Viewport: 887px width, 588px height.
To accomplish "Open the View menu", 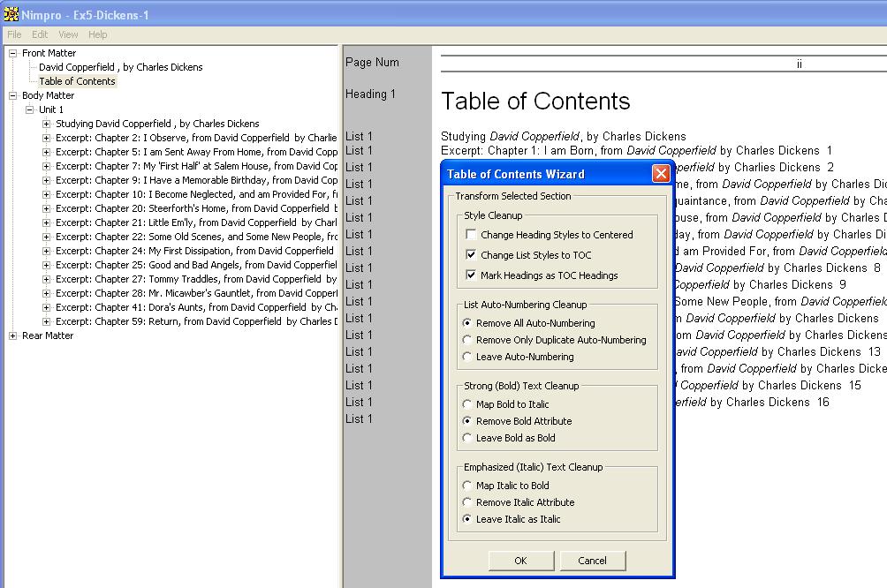I will (x=68, y=34).
